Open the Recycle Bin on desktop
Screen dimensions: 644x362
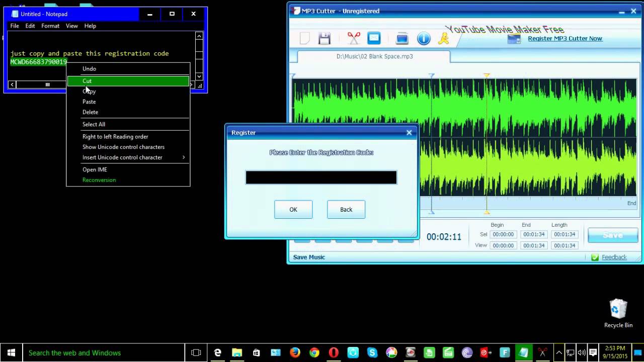618,314
